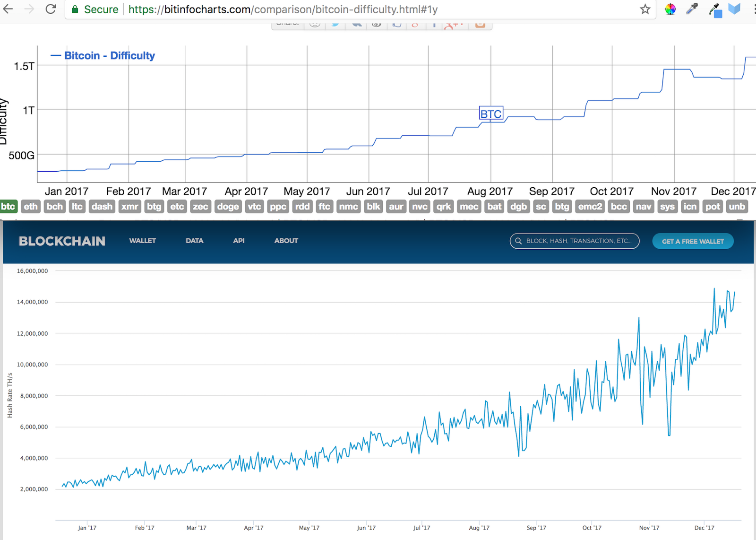
Task: Bookmark this page with the star icon
Action: click(645, 9)
